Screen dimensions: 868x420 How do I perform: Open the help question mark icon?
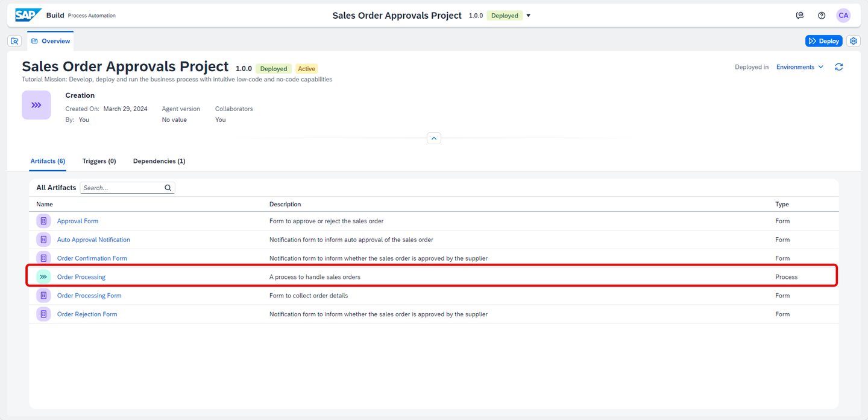pyautogui.click(x=822, y=16)
